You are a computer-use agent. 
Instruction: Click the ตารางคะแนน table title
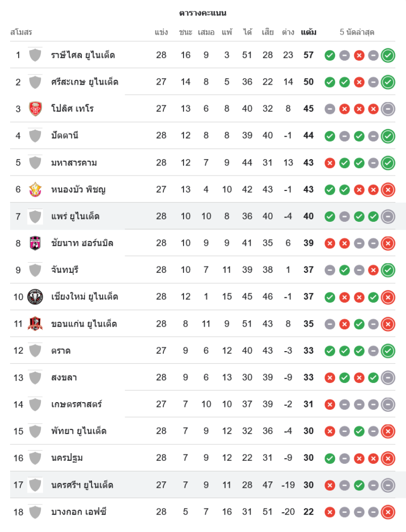click(203, 13)
